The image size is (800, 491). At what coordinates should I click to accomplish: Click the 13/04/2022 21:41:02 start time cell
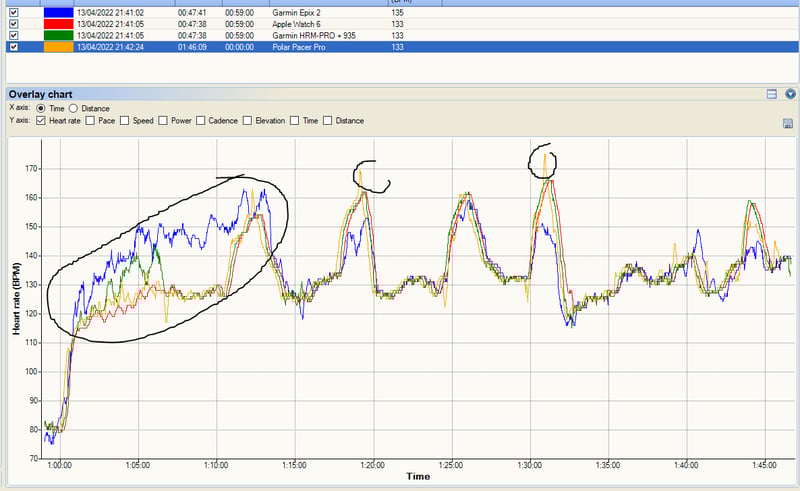click(x=110, y=12)
